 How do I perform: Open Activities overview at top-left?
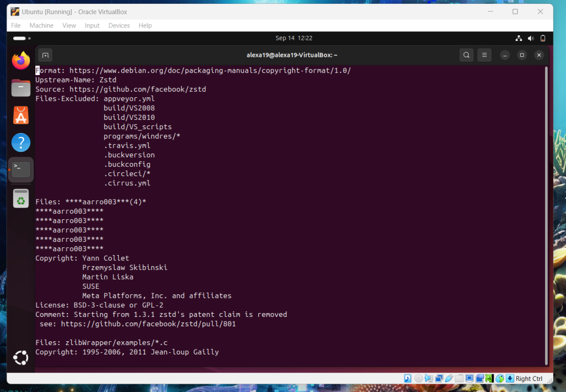point(22,38)
